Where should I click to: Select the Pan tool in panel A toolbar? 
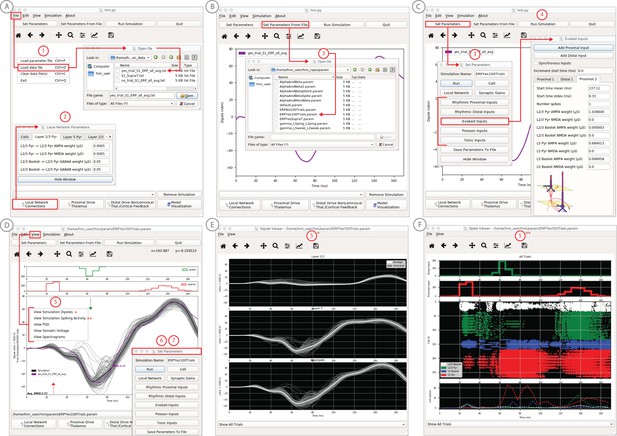pos(59,35)
